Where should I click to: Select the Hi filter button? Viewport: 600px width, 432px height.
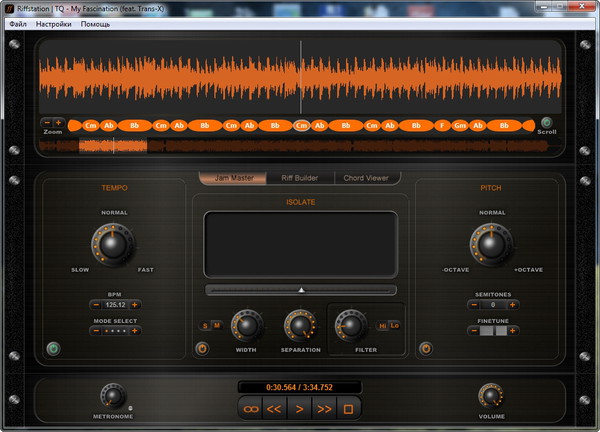(x=383, y=326)
